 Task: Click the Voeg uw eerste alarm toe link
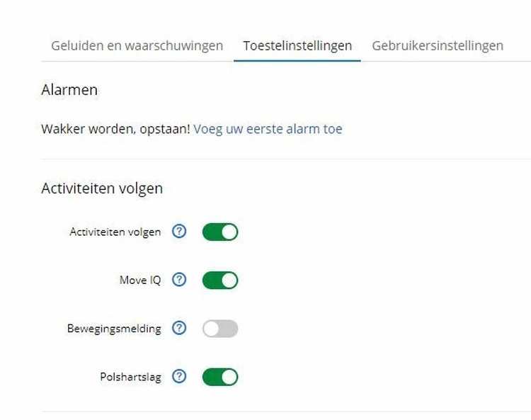point(268,129)
